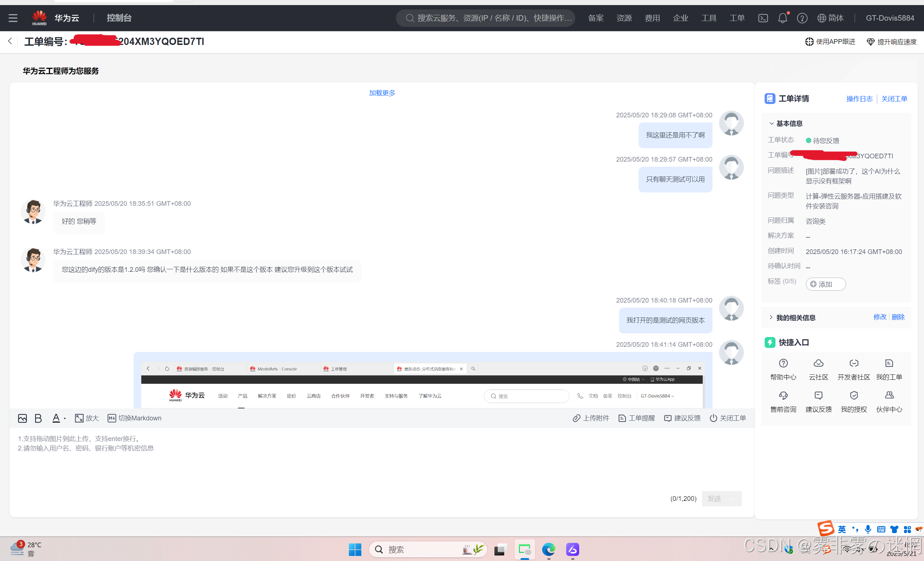Toggle 放大 to enlarge the editor

[87, 418]
